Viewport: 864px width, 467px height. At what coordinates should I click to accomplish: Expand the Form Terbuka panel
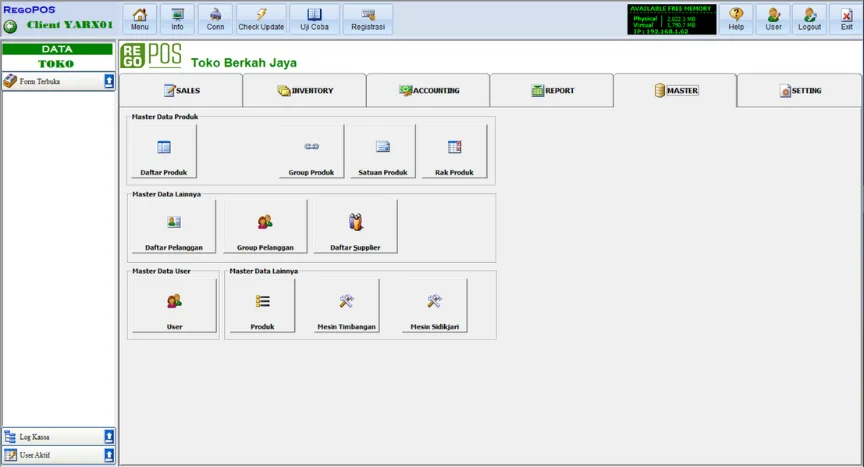[x=109, y=82]
